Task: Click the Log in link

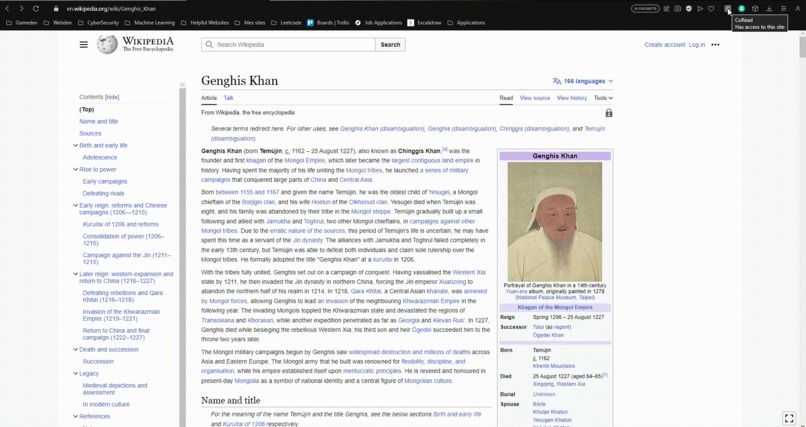Action: [697, 45]
